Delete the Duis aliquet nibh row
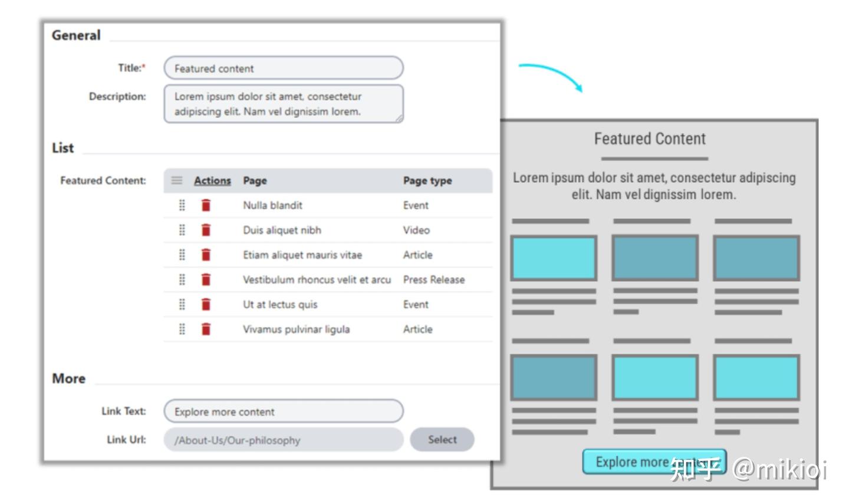 coord(206,230)
